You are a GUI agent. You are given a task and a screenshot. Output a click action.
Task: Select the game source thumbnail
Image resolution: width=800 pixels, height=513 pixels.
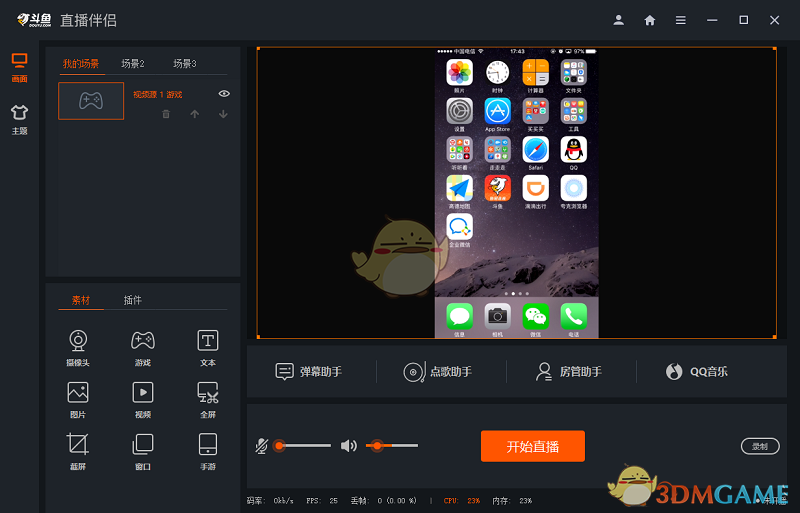click(91, 101)
